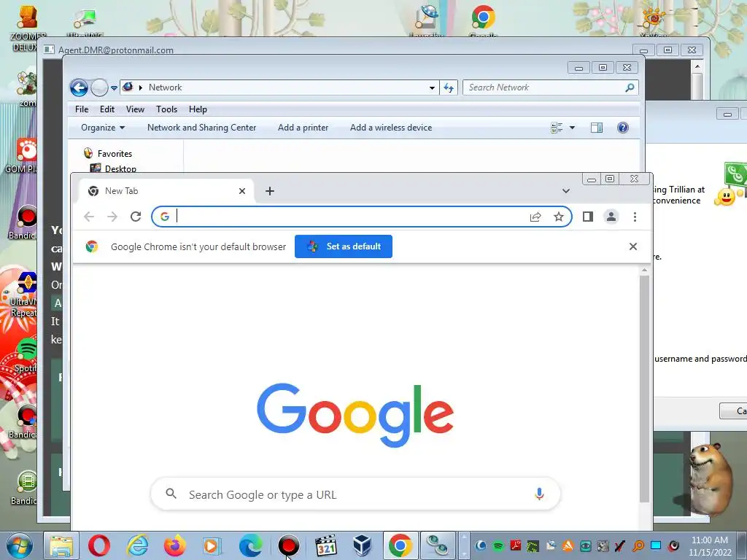Click Chrome's forward arrow button
This screenshot has height=560, width=747.
[x=112, y=217]
